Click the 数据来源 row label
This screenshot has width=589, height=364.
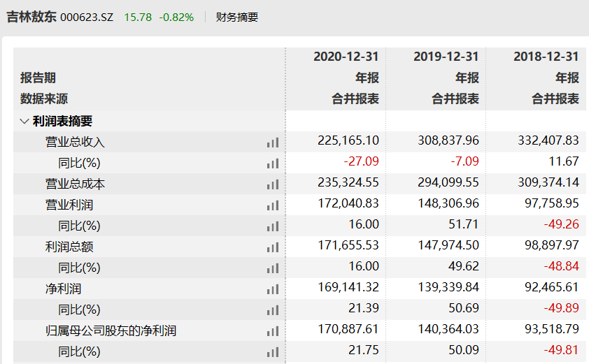[x=44, y=99]
